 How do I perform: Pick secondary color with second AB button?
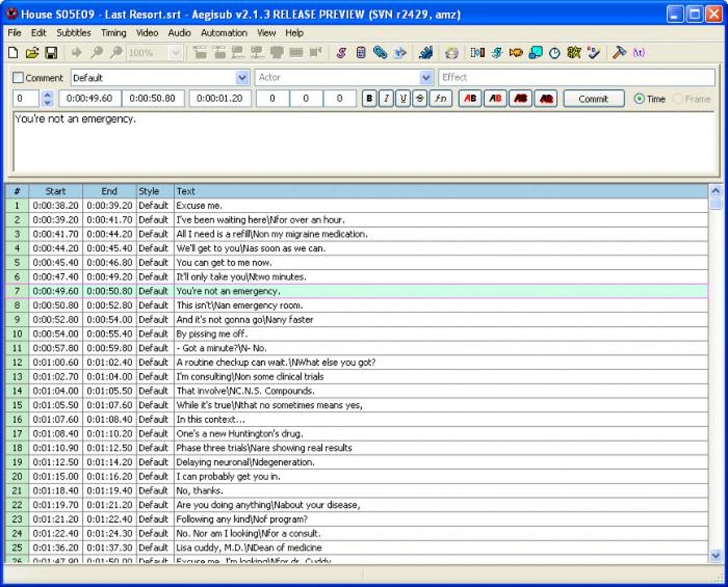(495, 98)
